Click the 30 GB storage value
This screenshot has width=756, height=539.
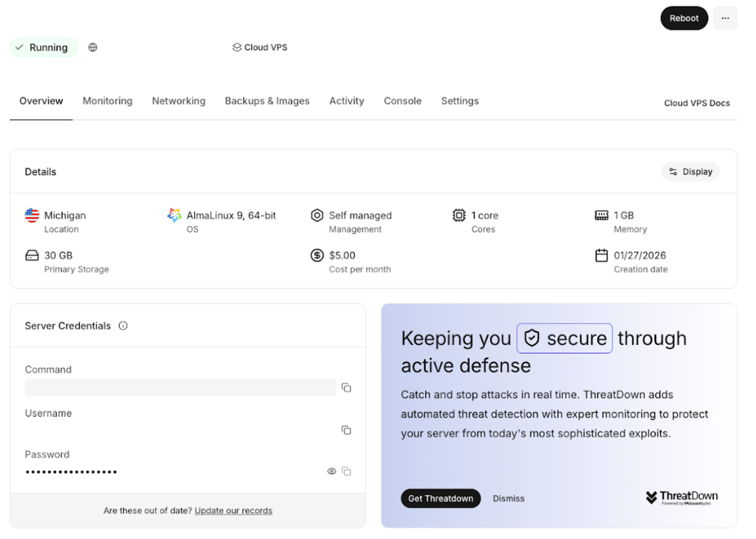58,255
